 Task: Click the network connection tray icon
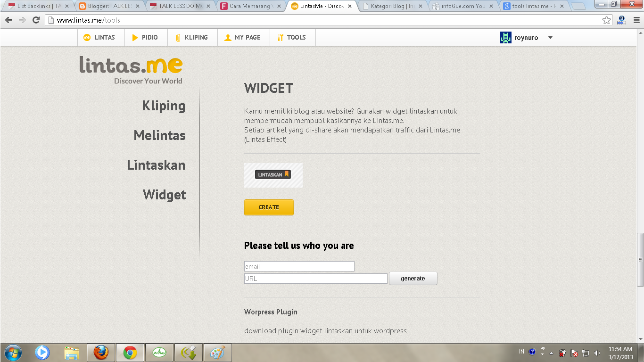point(586,353)
